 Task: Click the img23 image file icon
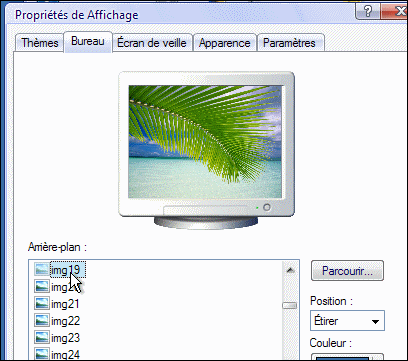42,338
